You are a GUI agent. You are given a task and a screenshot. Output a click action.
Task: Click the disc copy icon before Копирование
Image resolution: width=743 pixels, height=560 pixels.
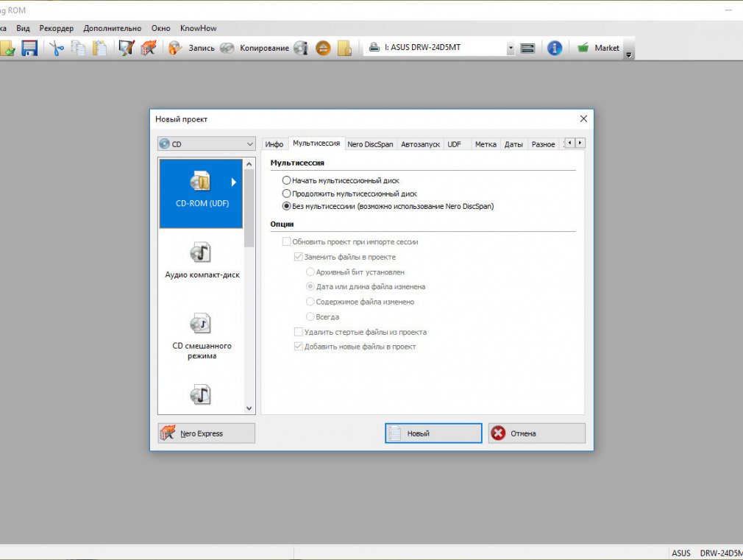pyautogui.click(x=227, y=48)
